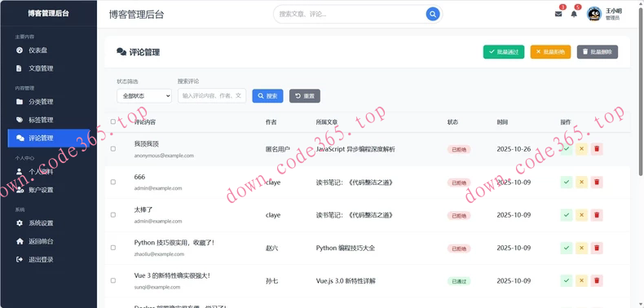Open 标签管理 in the sidebar
This screenshot has height=308, width=644.
pos(48,120)
